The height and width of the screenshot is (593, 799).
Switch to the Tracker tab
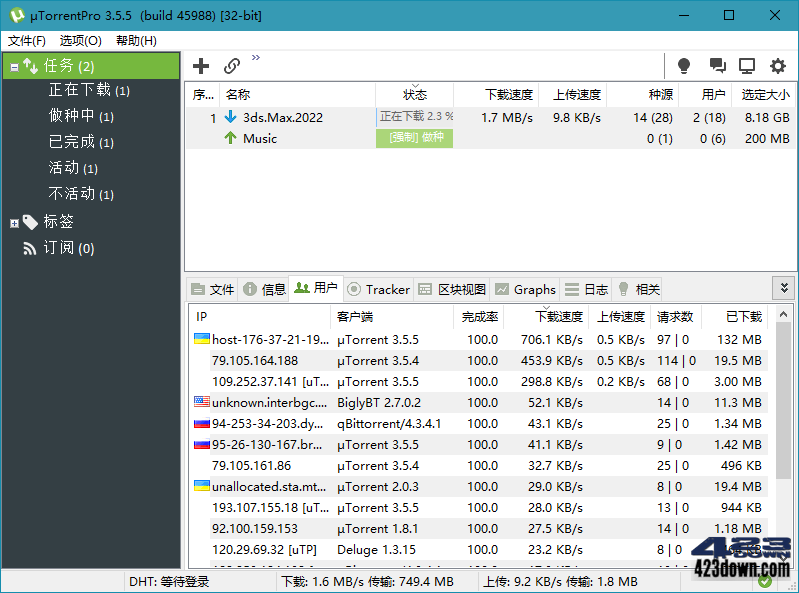point(379,289)
